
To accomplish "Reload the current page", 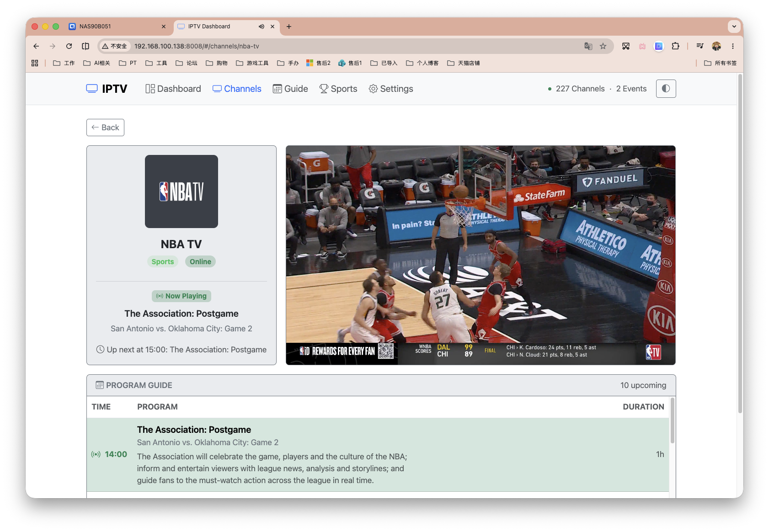I will pos(69,46).
